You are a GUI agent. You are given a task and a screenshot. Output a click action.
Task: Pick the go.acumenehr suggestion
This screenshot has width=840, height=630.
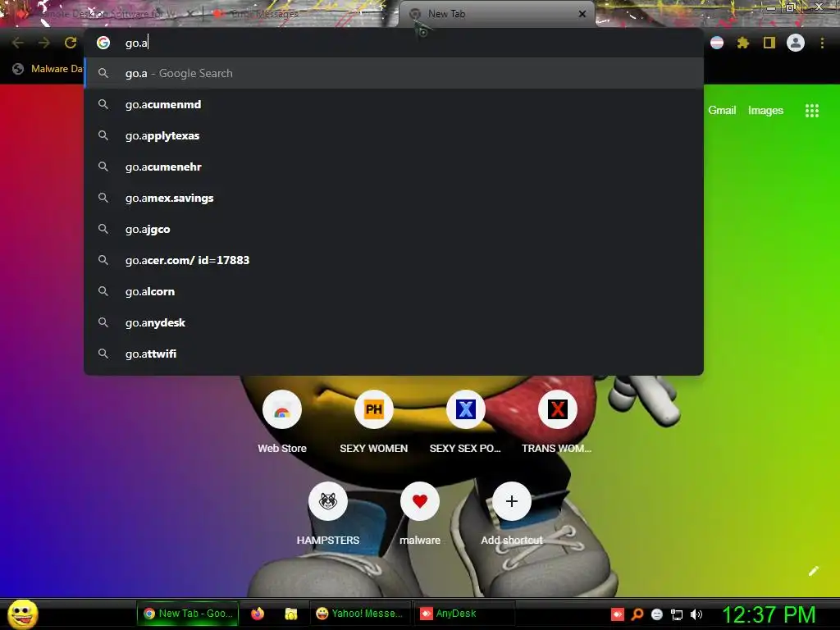pos(394,167)
